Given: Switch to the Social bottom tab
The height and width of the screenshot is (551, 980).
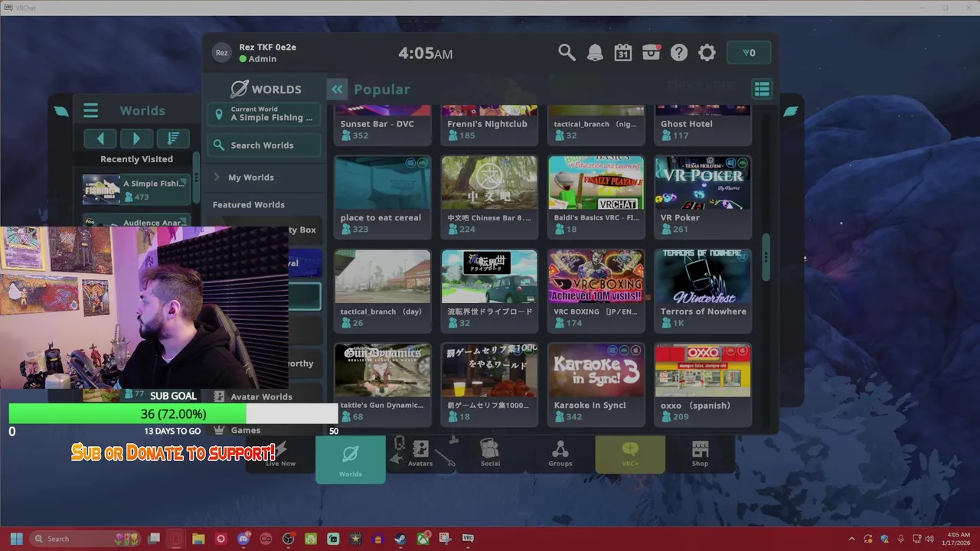Looking at the screenshot, I should (x=490, y=453).
